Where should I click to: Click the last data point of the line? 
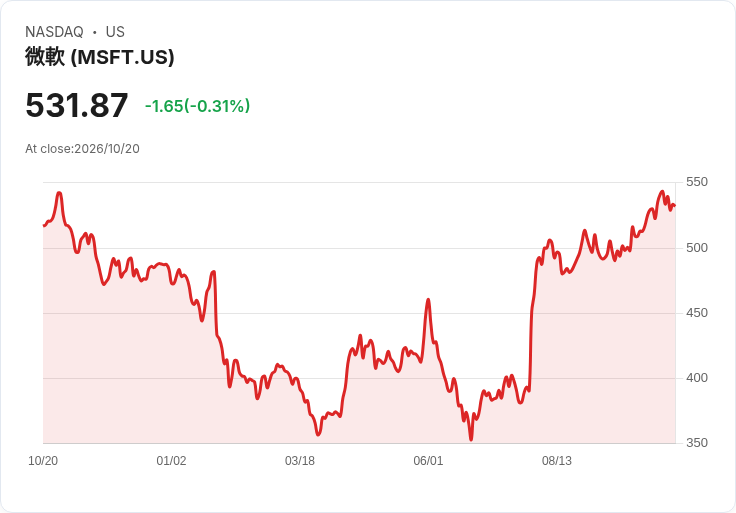pyautogui.click(x=675, y=205)
